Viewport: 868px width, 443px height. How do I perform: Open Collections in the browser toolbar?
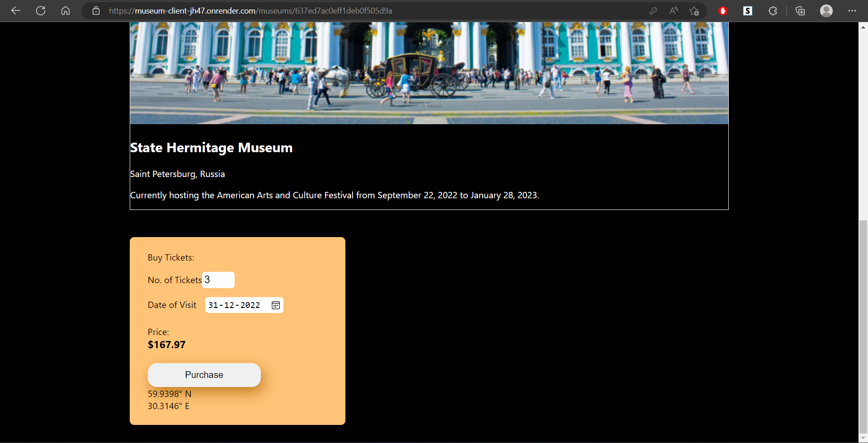pos(800,11)
